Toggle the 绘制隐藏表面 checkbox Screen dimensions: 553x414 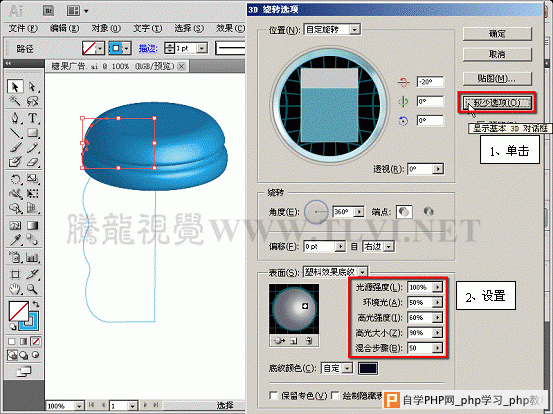(x=335, y=395)
